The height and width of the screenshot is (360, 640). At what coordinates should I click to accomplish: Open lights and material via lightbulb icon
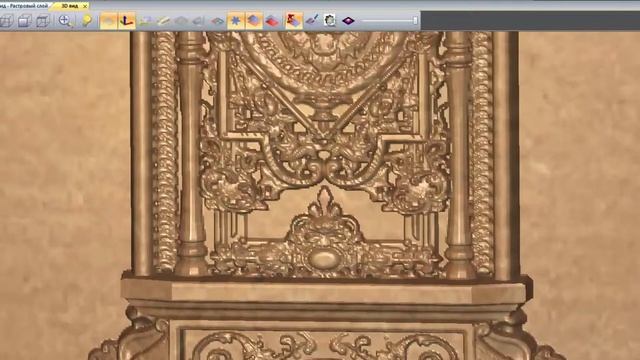87,21
